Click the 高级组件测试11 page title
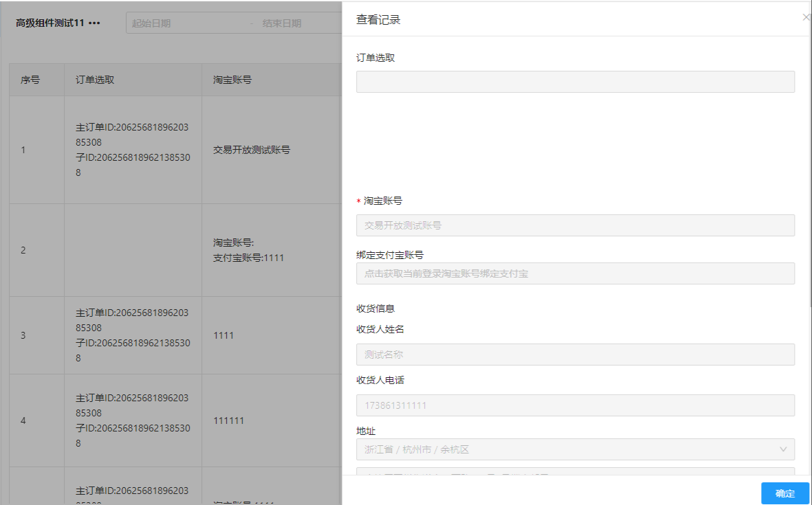This screenshot has height=505, width=812. tap(50, 23)
